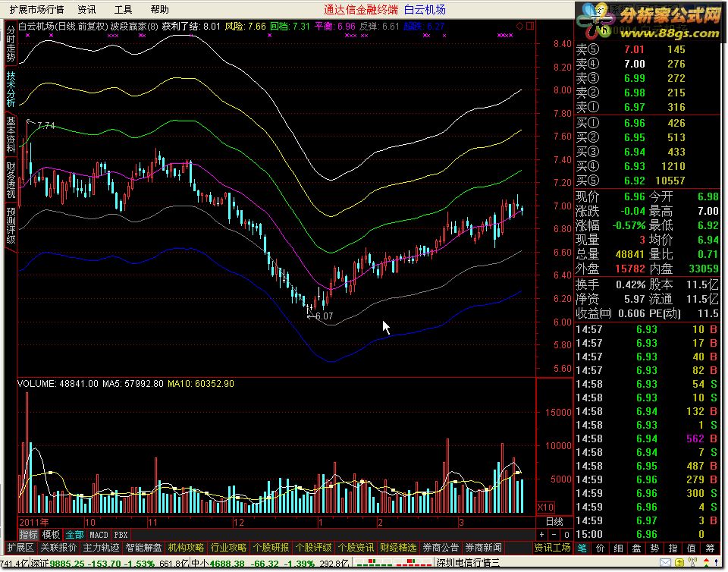Open the 券商公告 bottom tab
This screenshot has width=728, height=572.
click(441, 548)
